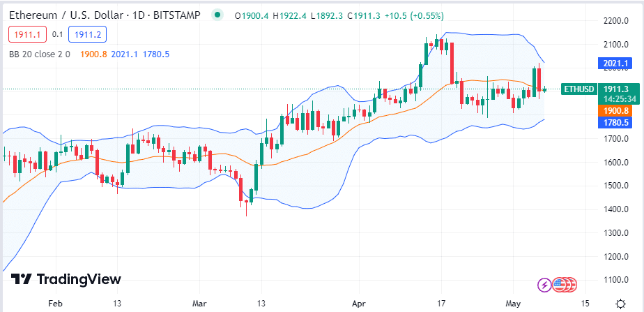644x312 pixels.
Task: Click the red sell price 1911.1 button
Action: click(27, 34)
